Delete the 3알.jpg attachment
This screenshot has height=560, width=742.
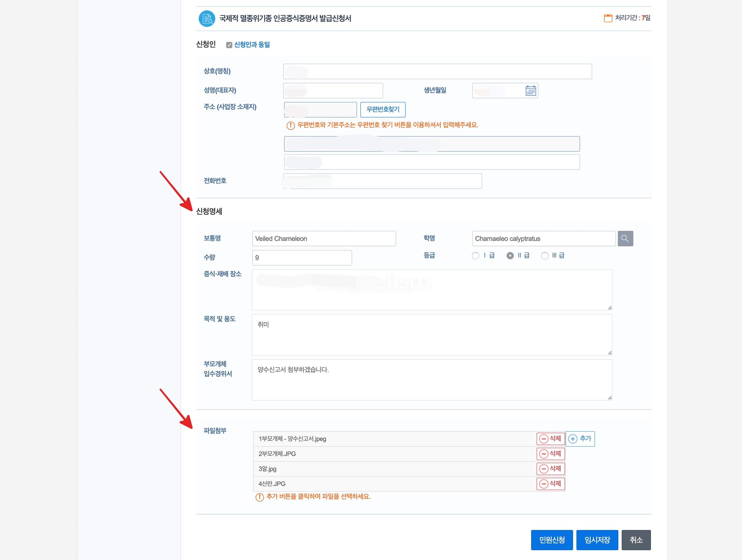click(x=551, y=469)
